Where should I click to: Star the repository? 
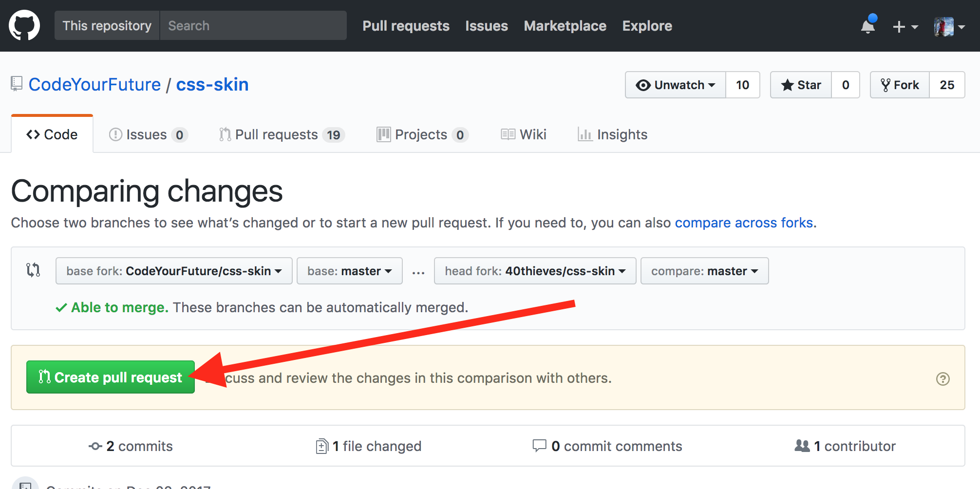pos(801,85)
